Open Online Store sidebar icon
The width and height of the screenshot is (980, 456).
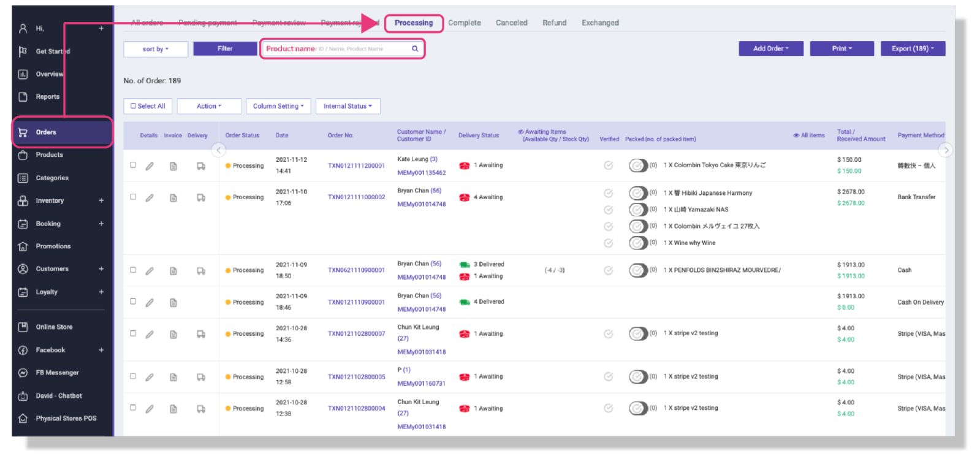click(x=23, y=327)
